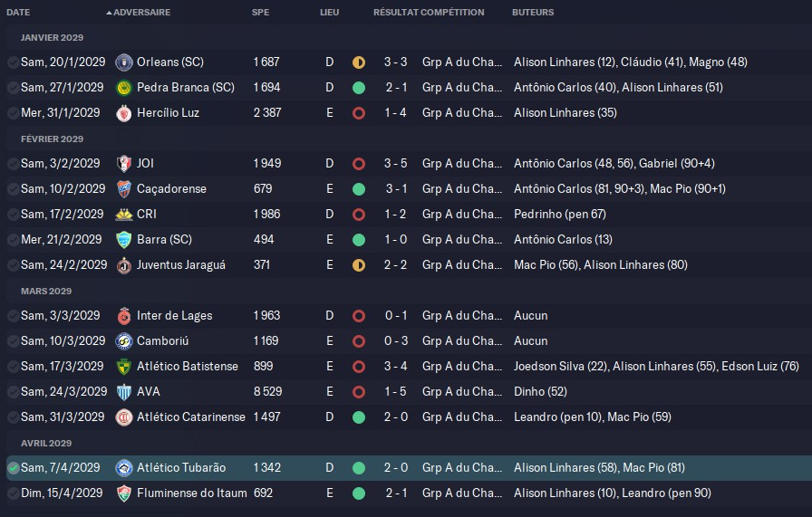Select the Caçadorense club logo
812x517 pixels.
[x=124, y=189]
